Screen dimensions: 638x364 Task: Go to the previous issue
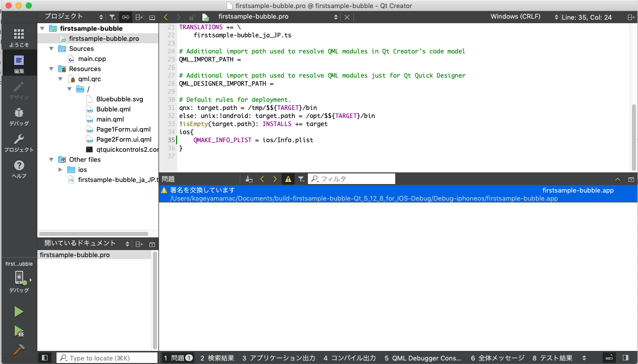tap(262, 179)
